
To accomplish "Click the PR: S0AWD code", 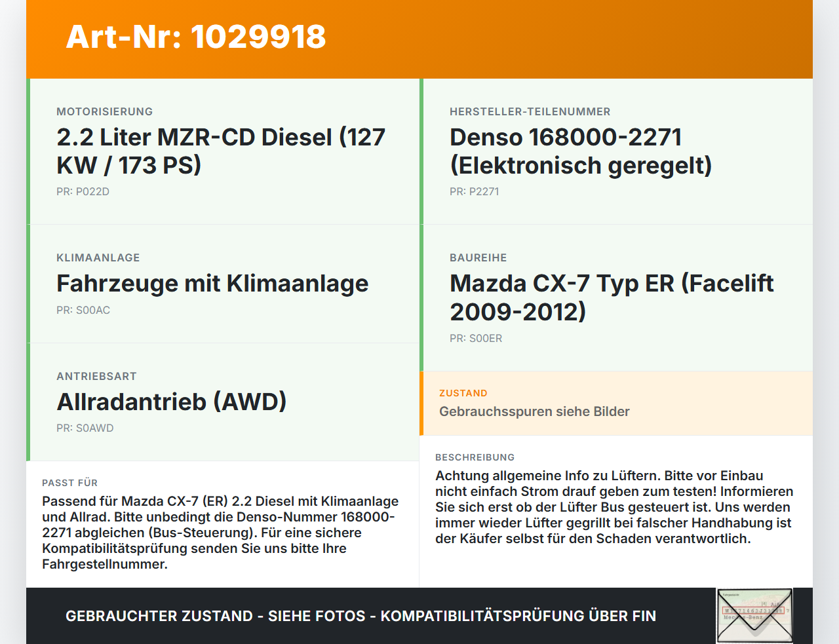I will click(85, 428).
